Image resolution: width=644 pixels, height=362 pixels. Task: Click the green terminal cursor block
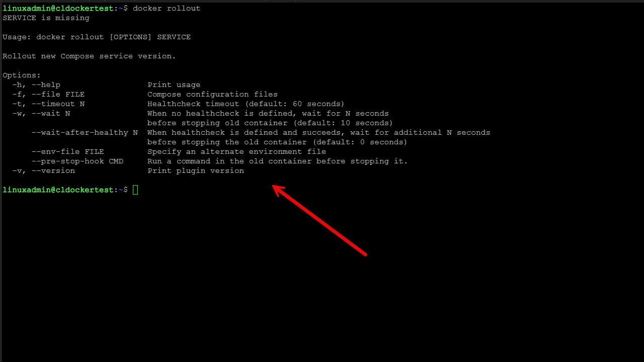click(x=135, y=190)
